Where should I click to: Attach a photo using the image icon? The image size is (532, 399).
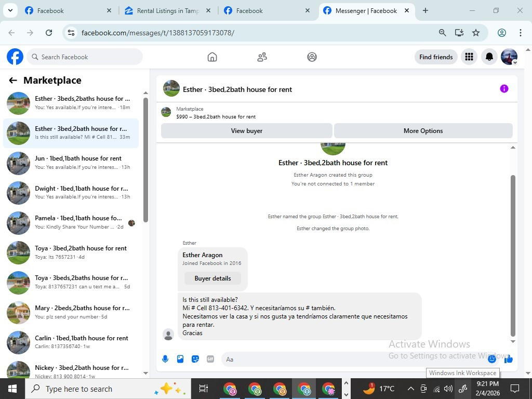(x=180, y=359)
